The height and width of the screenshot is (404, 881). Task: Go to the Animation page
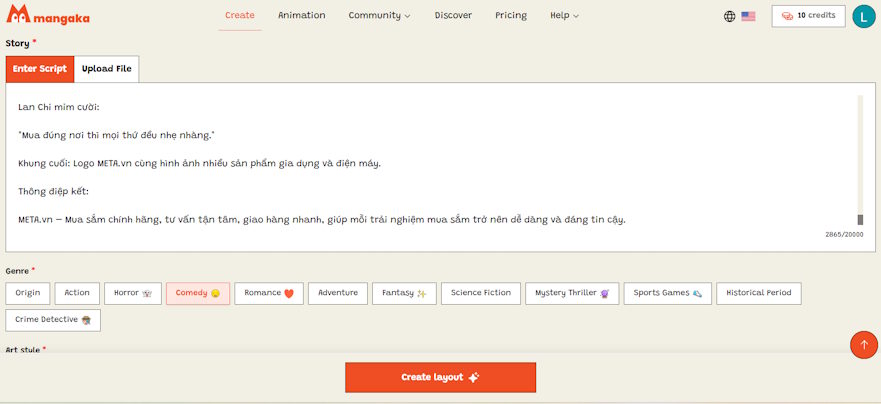click(x=302, y=16)
